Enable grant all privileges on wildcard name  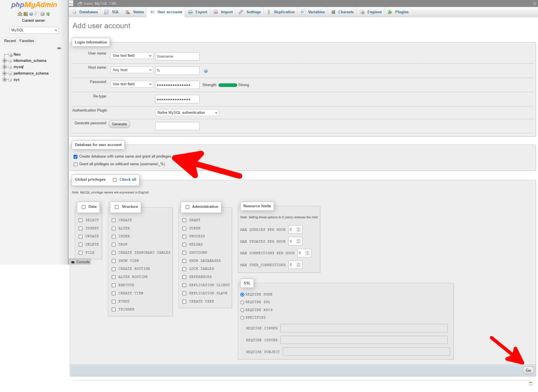click(75, 164)
